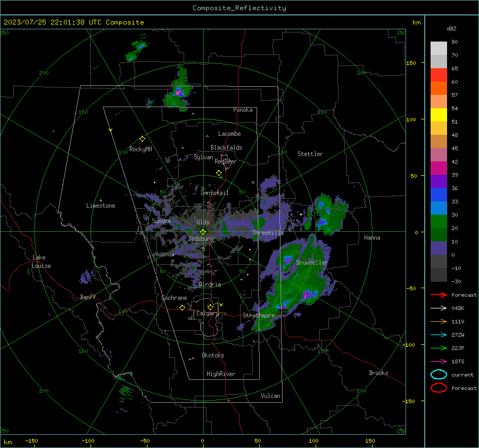The height and width of the screenshot is (448, 479).
Task: Click the red forecast arrow in legend
Action: coord(439,295)
